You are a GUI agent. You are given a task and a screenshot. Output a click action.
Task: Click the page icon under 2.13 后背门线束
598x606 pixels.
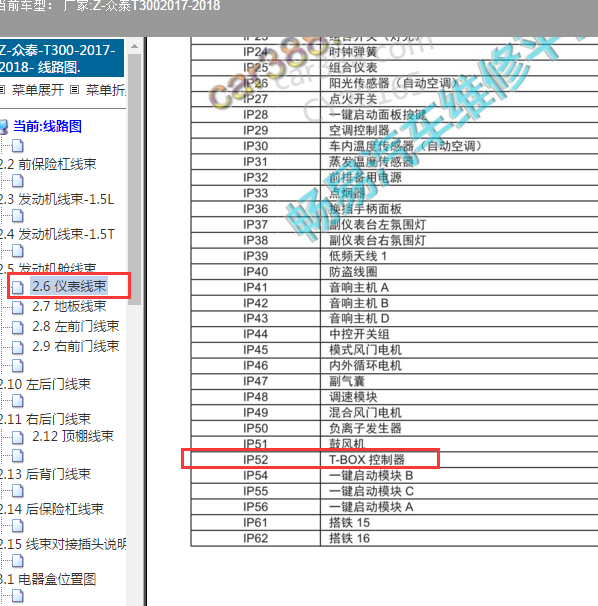point(17,491)
